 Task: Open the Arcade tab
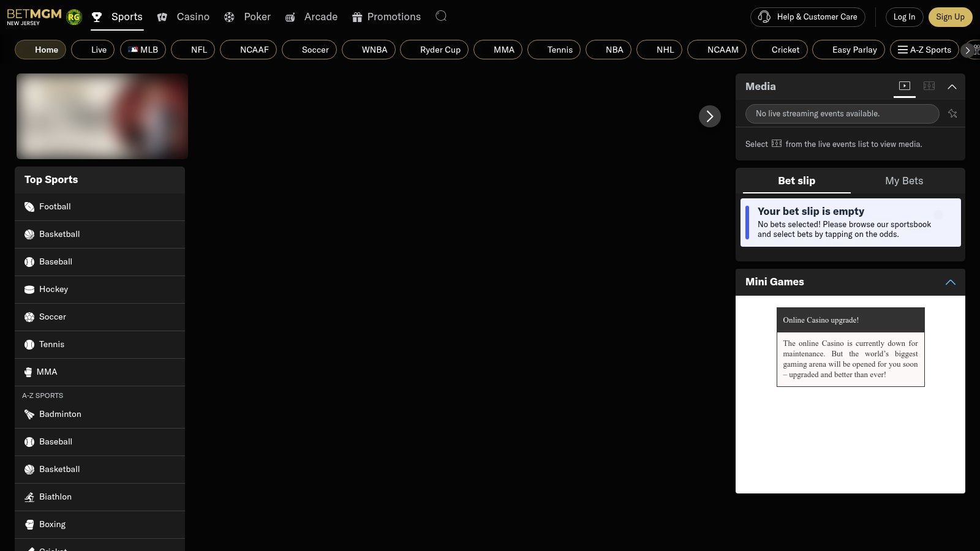(311, 17)
